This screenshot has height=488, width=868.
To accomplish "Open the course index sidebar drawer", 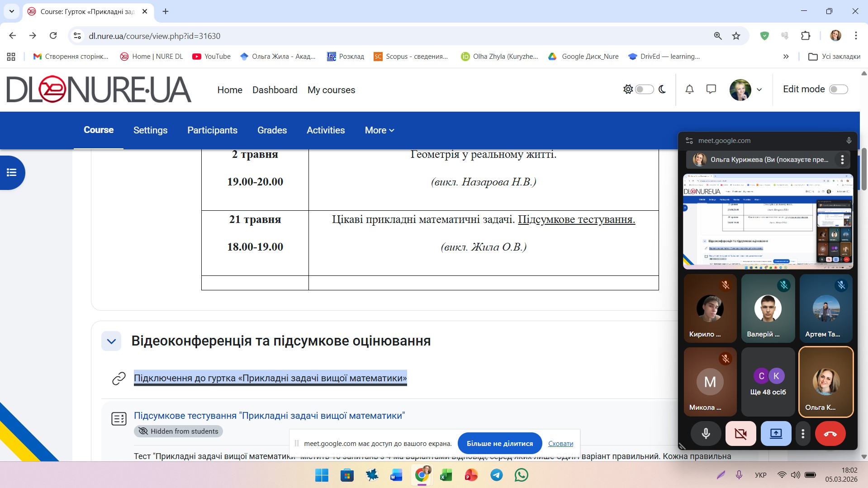I will coord(12,173).
